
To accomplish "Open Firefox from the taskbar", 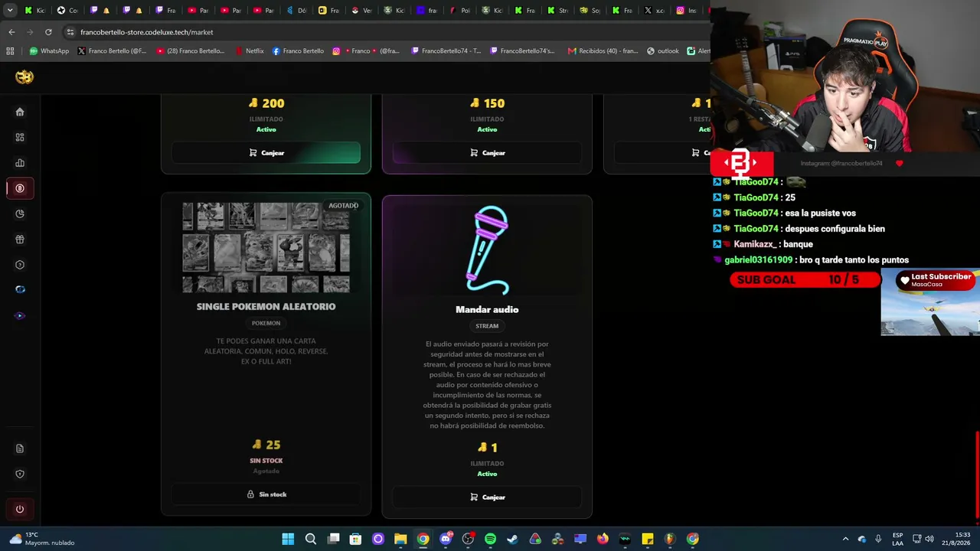I will (x=603, y=539).
